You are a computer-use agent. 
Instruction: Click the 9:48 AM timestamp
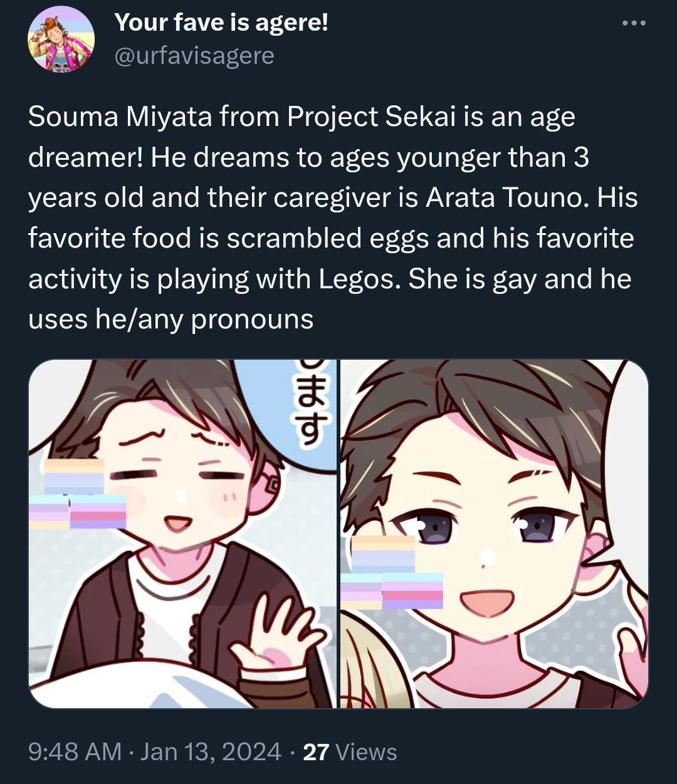click(x=75, y=751)
